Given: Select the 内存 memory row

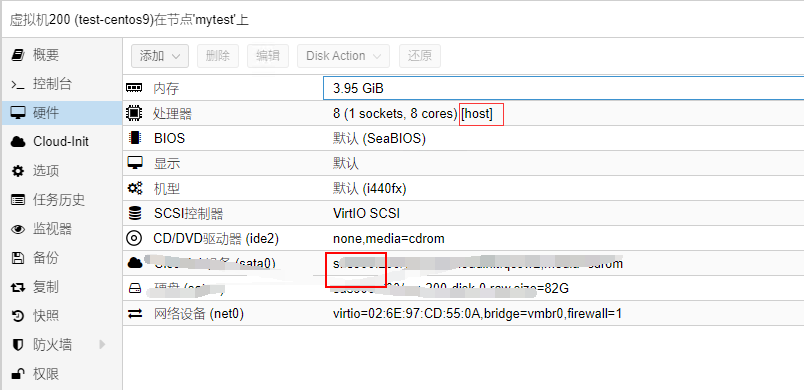Looking at the screenshot, I should point(464,88).
